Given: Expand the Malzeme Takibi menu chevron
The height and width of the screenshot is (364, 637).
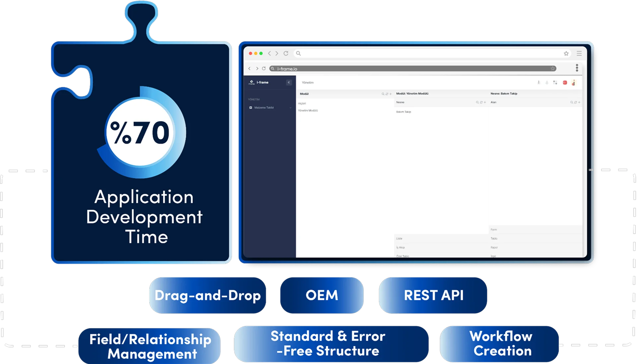Looking at the screenshot, I should (290, 108).
